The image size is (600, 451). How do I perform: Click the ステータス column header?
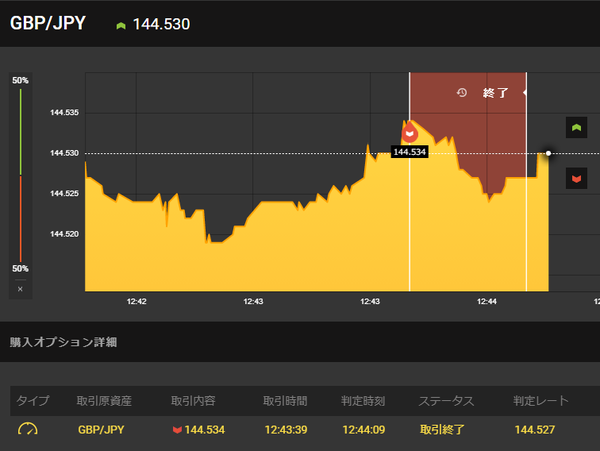[446, 401]
